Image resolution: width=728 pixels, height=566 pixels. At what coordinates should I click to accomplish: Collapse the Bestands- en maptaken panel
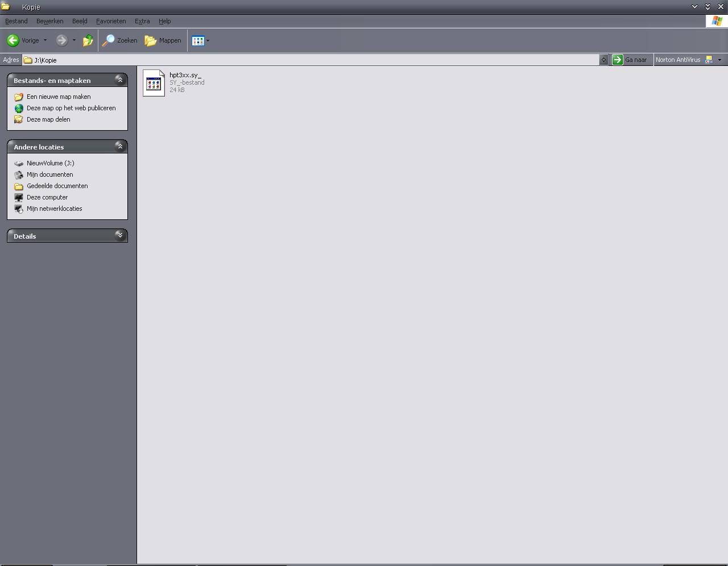coord(120,80)
